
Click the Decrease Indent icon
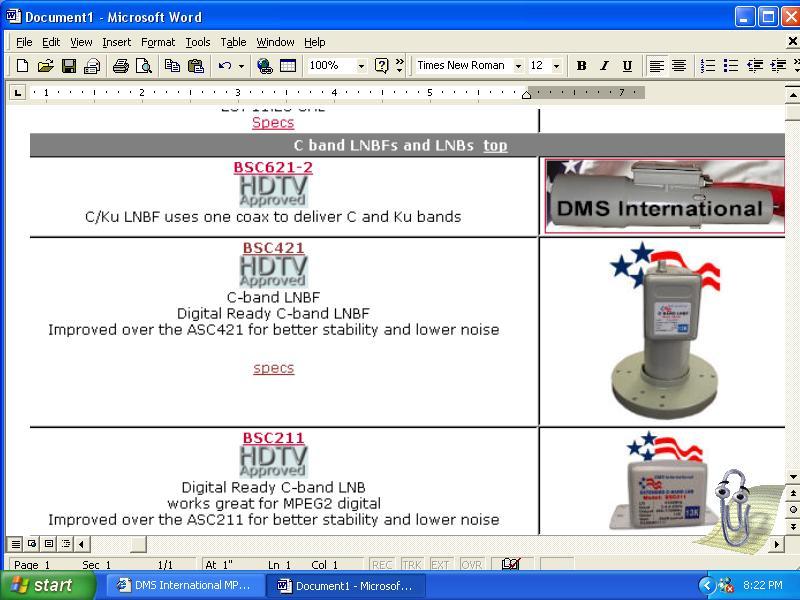pyautogui.click(x=755, y=66)
